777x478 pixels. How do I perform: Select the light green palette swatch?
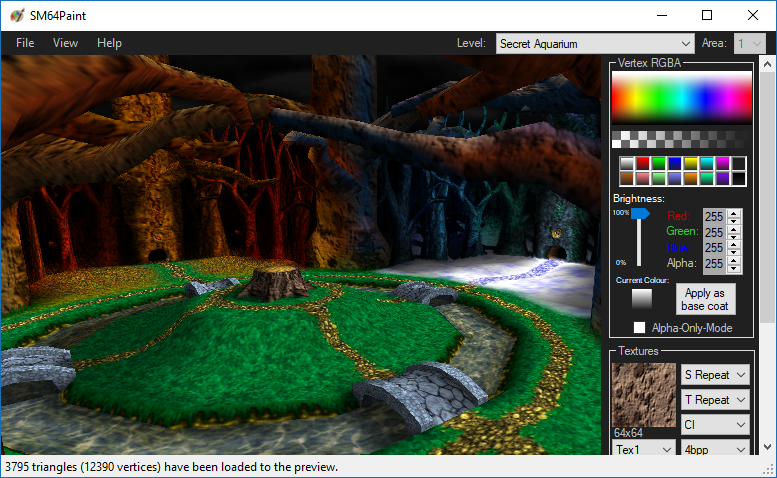659,178
